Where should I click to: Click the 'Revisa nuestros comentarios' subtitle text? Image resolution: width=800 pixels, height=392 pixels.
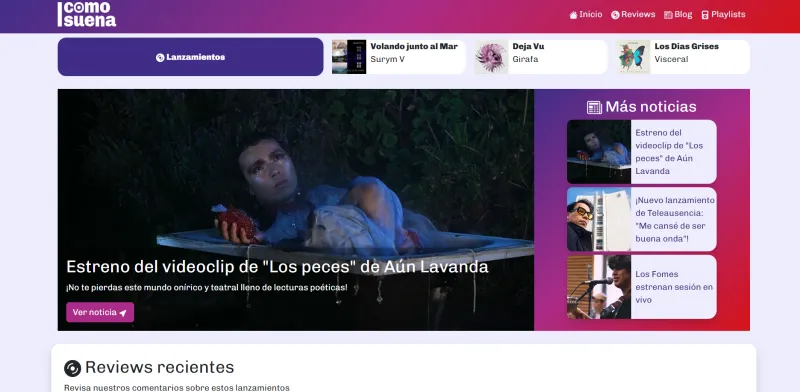coord(177,388)
